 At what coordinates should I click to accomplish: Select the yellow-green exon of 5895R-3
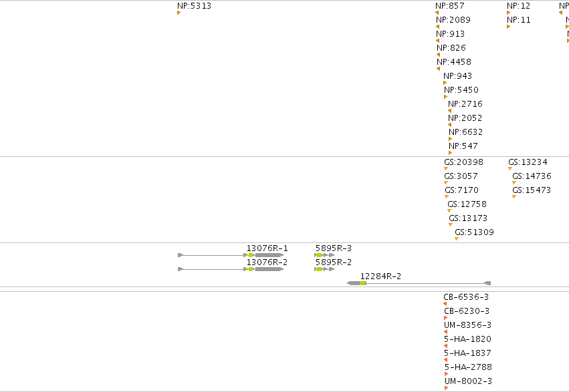pyautogui.click(x=320, y=255)
